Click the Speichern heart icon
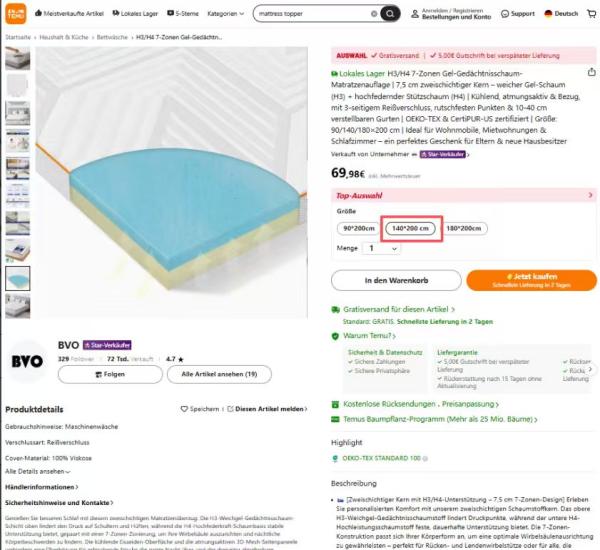This screenshot has height=550, width=600. pos(184,409)
